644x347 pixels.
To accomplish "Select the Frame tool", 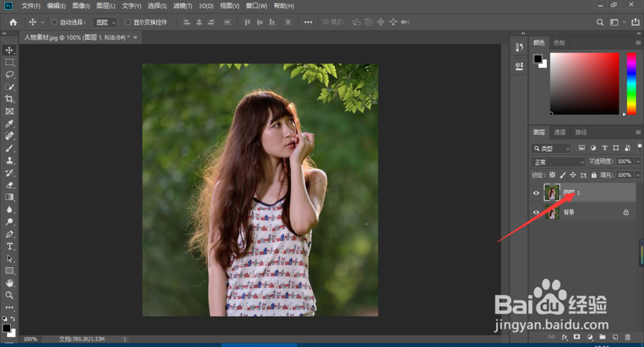I will 9,111.
